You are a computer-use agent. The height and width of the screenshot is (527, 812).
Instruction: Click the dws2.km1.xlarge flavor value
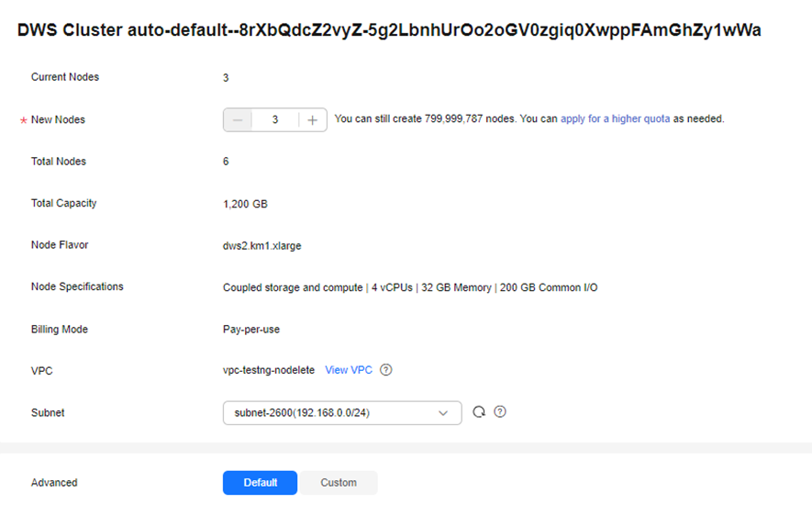click(x=262, y=246)
